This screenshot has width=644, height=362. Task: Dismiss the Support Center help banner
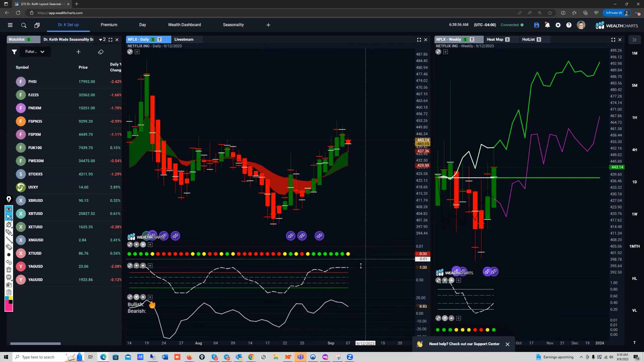tap(507, 344)
